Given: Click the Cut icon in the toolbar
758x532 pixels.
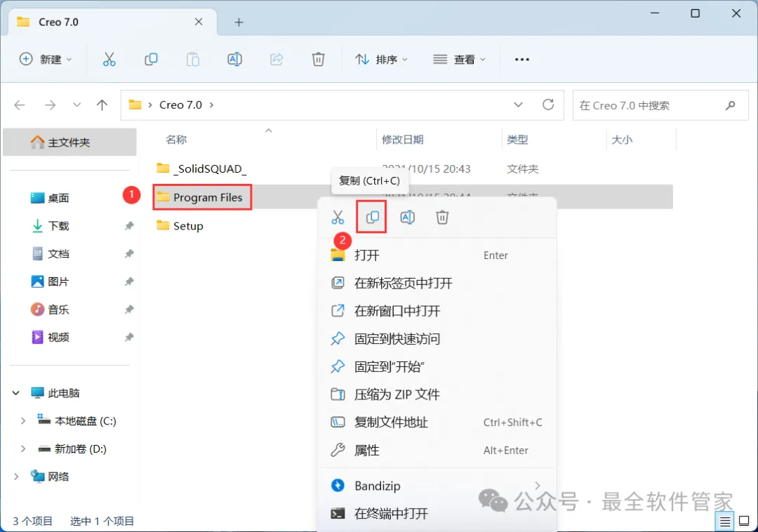Looking at the screenshot, I should coord(109,60).
